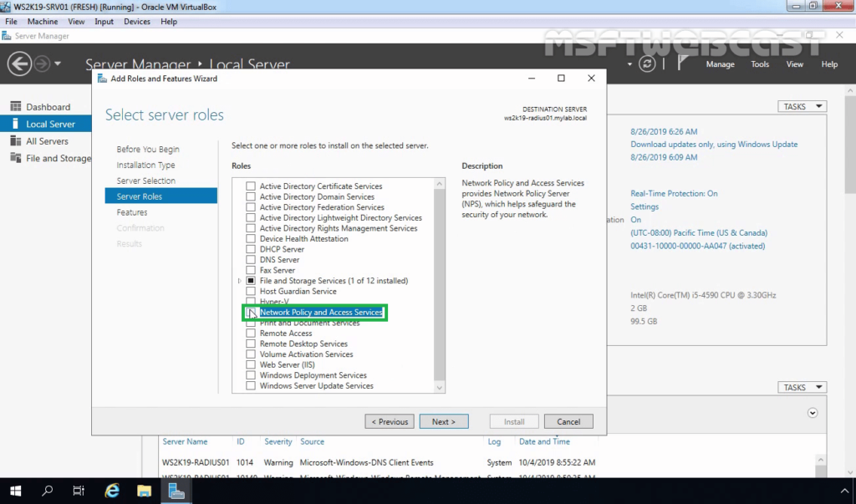Select Local Server in sidebar

click(x=46, y=124)
